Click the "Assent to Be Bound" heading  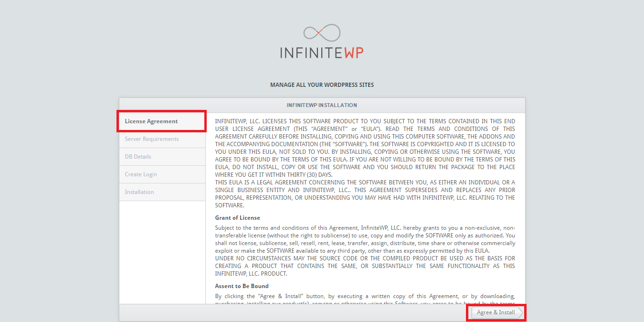[x=242, y=286]
